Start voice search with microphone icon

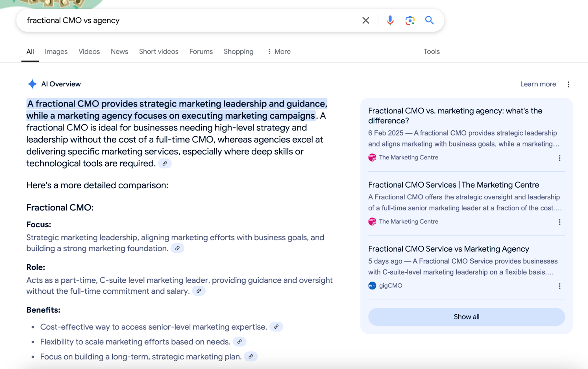tap(390, 21)
